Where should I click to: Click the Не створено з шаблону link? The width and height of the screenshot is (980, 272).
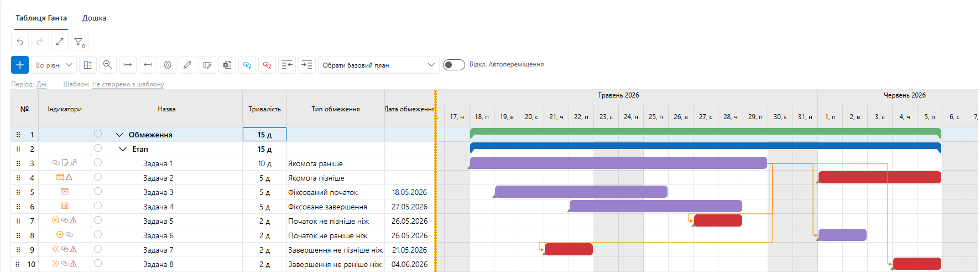pyautogui.click(x=128, y=84)
